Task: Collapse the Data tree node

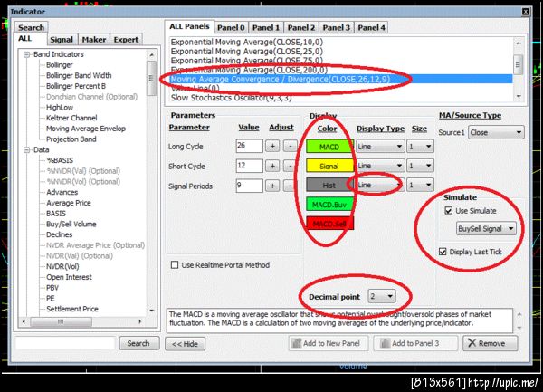Action: click(26, 150)
